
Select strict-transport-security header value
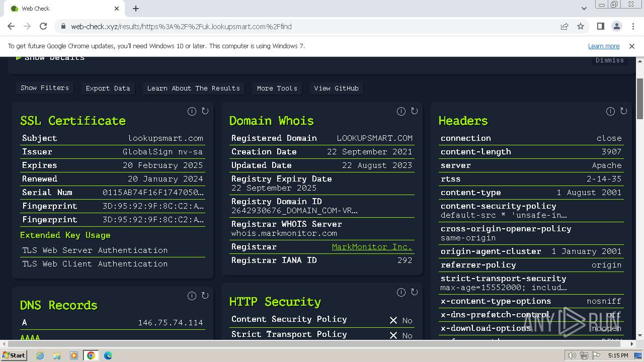[x=504, y=288]
